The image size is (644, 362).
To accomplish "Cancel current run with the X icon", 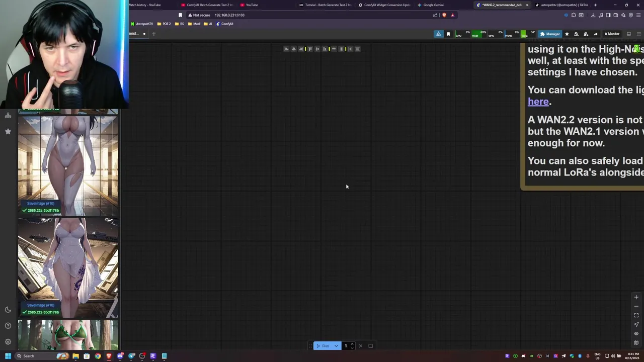I will 360,346.
